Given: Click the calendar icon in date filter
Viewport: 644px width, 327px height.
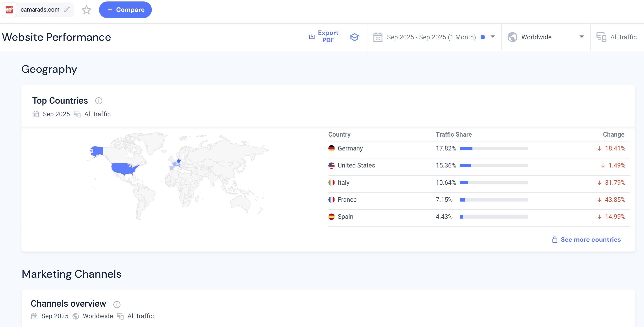Looking at the screenshot, I should (x=378, y=37).
